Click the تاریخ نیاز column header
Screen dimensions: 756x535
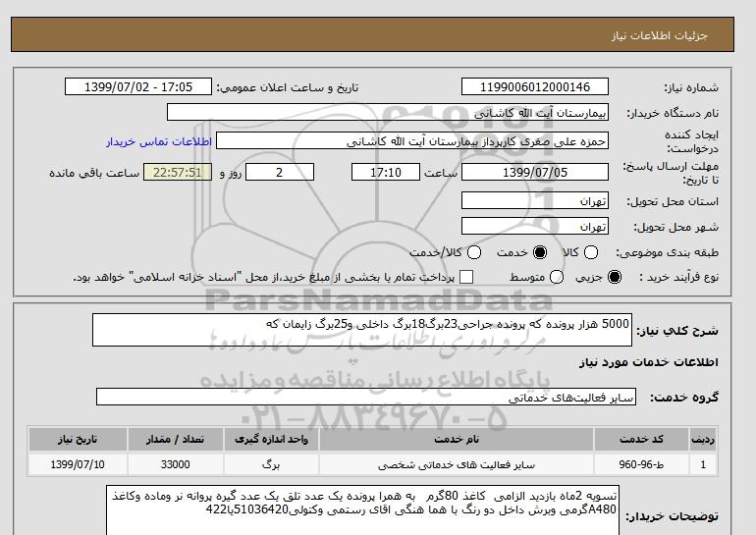[x=78, y=439]
